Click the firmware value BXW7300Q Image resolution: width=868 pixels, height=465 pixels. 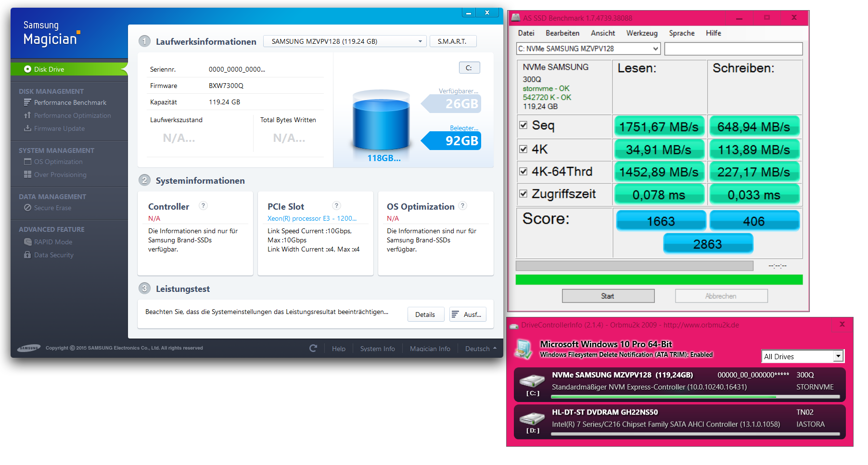pyautogui.click(x=226, y=86)
